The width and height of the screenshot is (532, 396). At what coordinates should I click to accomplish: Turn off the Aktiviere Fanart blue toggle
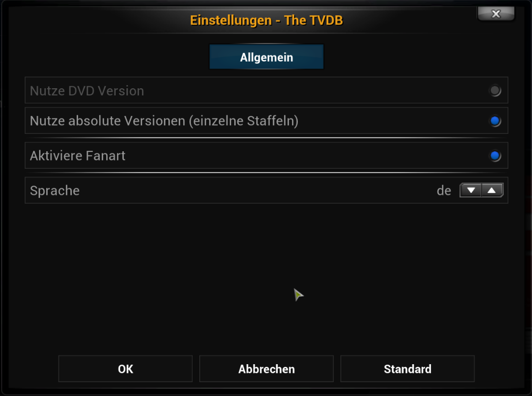[495, 155]
